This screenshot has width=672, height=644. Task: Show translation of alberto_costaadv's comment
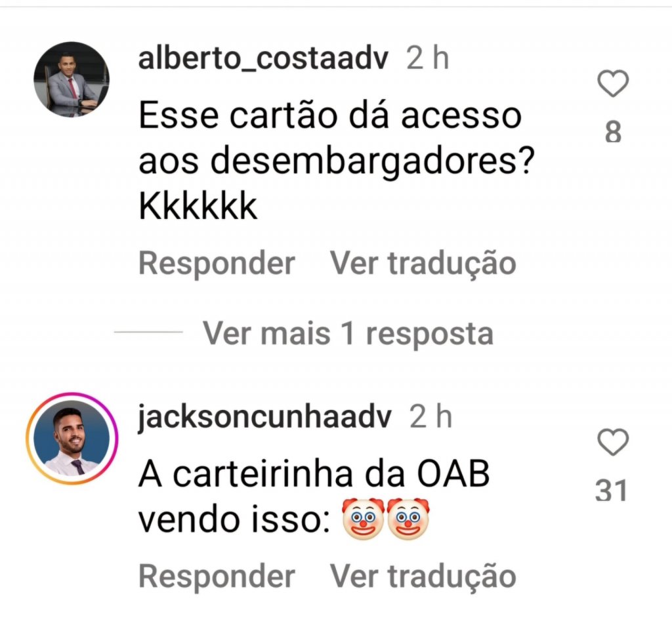(x=423, y=263)
